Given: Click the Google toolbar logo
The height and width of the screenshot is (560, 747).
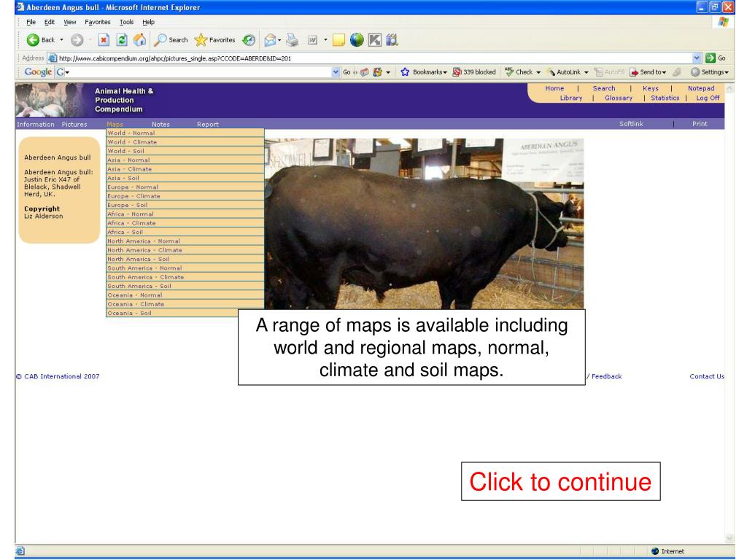Looking at the screenshot, I should pos(38,72).
